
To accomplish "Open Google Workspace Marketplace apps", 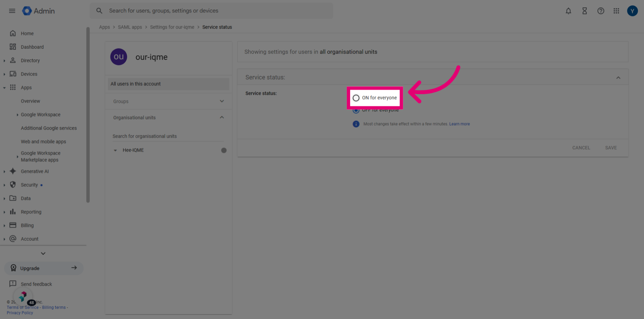I will coord(41,156).
